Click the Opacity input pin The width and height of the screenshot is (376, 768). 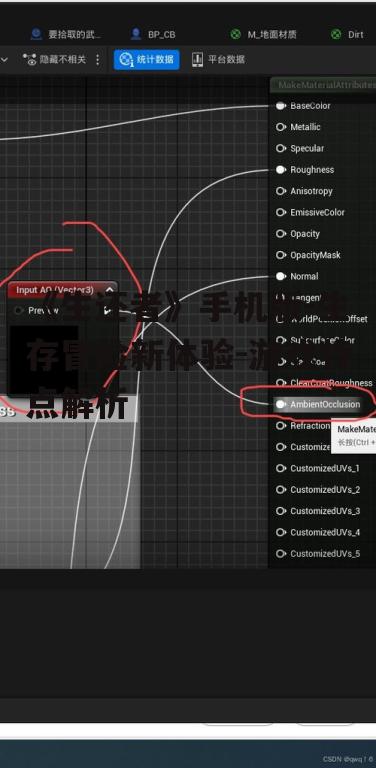281,234
